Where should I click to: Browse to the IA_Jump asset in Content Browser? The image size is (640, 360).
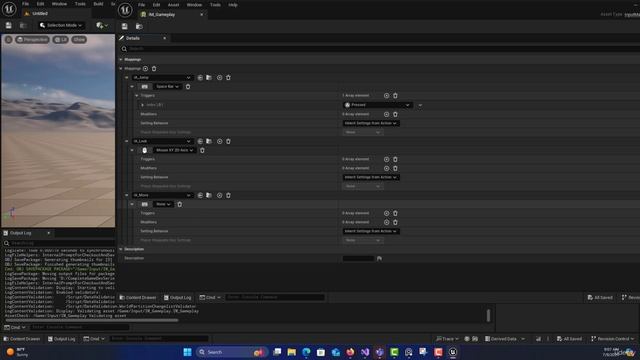pos(209,78)
